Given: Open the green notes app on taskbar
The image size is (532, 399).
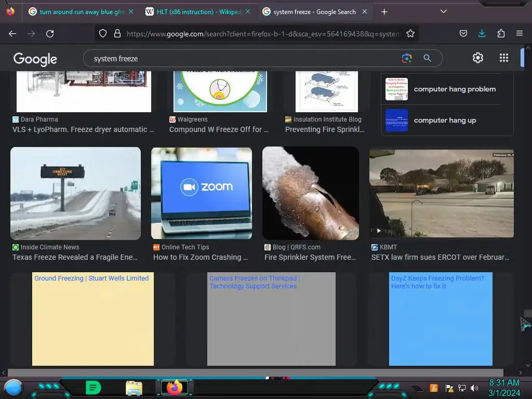Looking at the screenshot, I should 94,388.
